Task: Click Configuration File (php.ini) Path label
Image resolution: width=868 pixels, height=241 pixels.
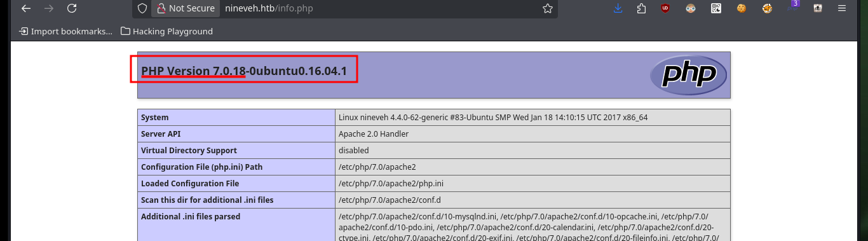Action: pyautogui.click(x=236, y=167)
